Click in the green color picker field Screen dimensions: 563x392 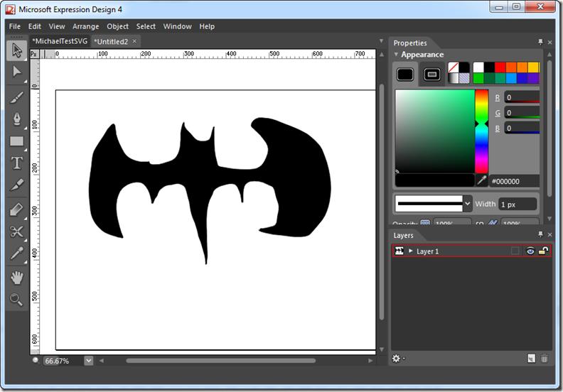435,131
